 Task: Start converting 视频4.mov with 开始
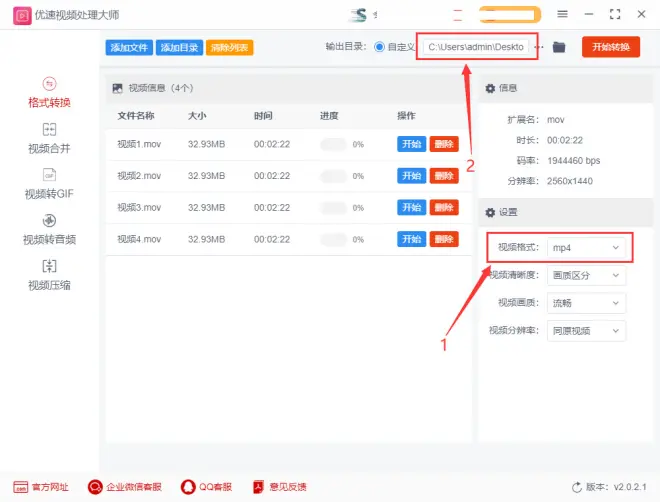(x=411, y=239)
